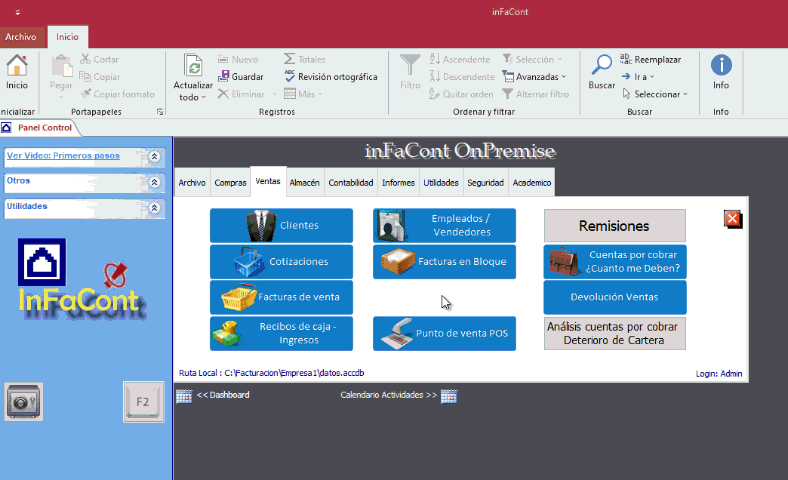This screenshot has height=480, width=788.
Task: Switch to the Compras tab
Action: [230, 182]
